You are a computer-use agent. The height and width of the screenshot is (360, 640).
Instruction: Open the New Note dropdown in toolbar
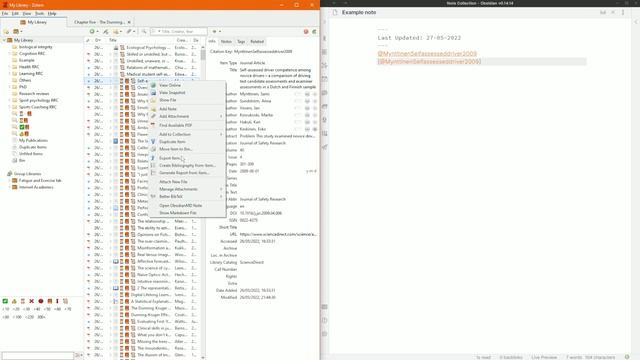[x=118, y=31]
